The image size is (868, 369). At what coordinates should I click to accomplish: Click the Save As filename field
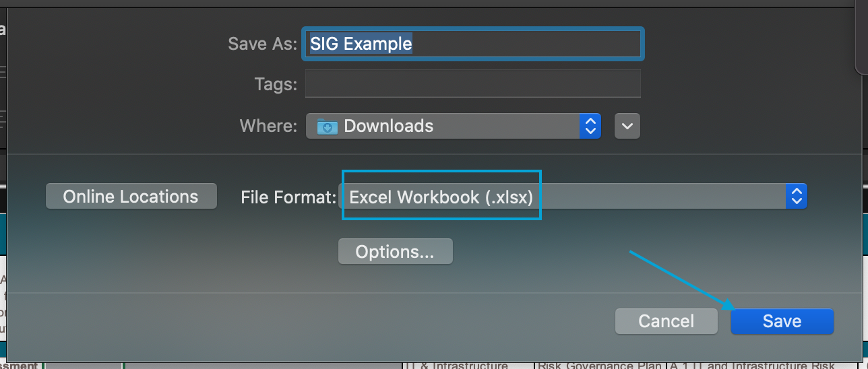[473, 44]
